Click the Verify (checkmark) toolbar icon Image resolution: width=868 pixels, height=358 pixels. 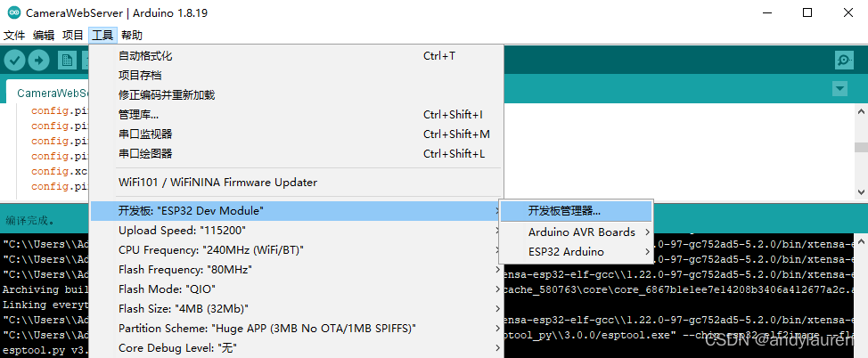point(14,60)
